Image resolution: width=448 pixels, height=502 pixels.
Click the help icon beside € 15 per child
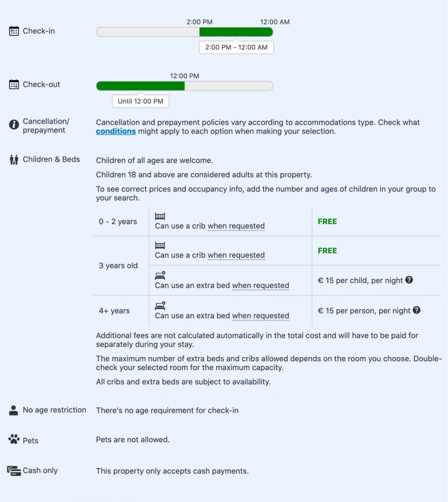point(409,280)
